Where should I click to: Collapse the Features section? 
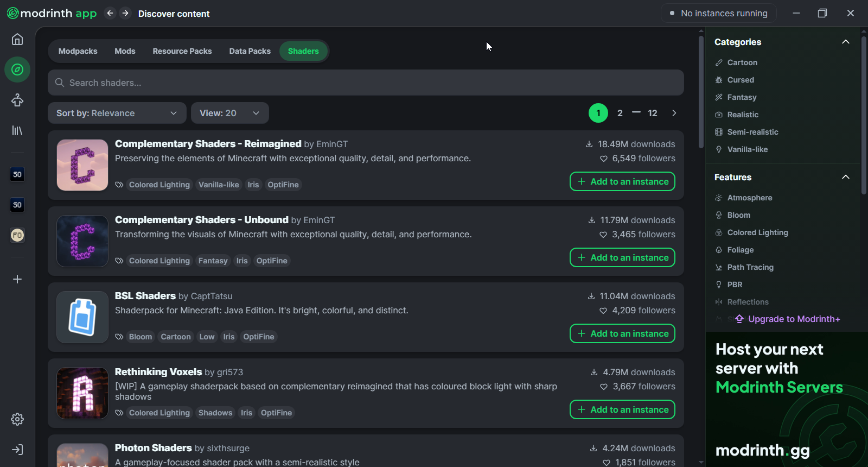(x=845, y=177)
